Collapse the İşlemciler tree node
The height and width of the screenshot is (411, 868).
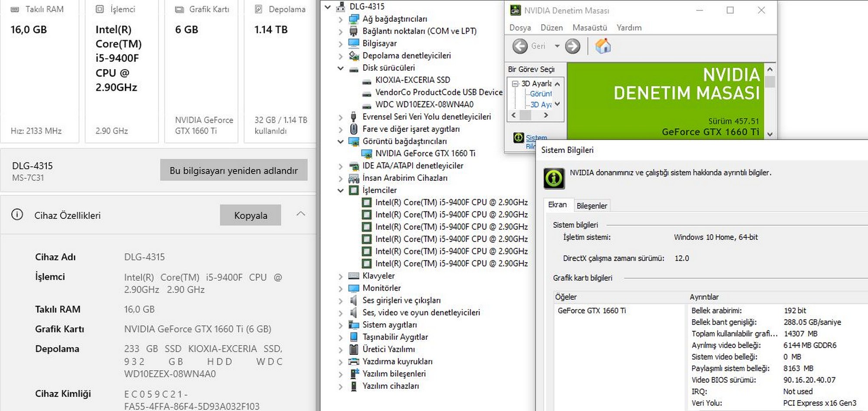(341, 191)
